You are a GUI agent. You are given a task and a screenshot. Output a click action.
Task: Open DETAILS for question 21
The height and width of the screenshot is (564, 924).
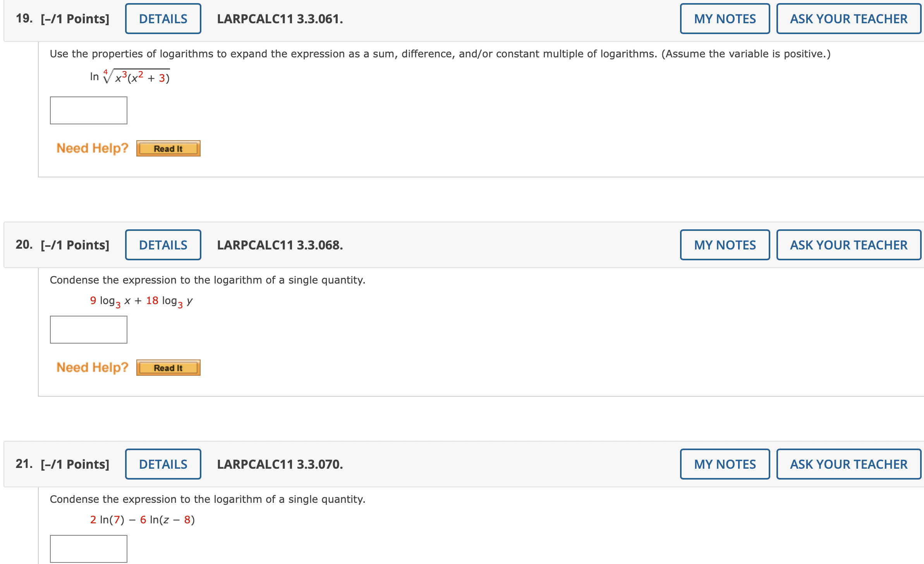(x=163, y=464)
